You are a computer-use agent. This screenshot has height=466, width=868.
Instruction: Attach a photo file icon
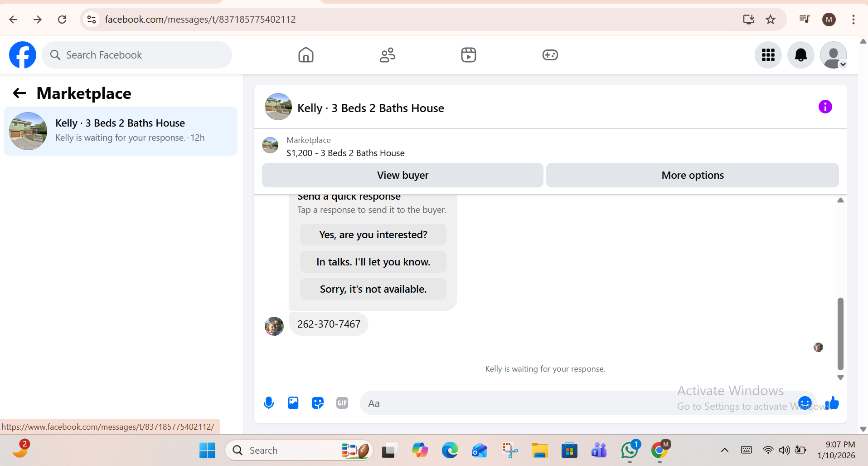tap(293, 403)
